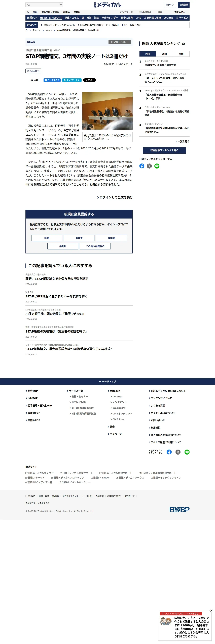Click the ページトップ bar
This screenshot has height=644, width=215.
click(107, 382)
